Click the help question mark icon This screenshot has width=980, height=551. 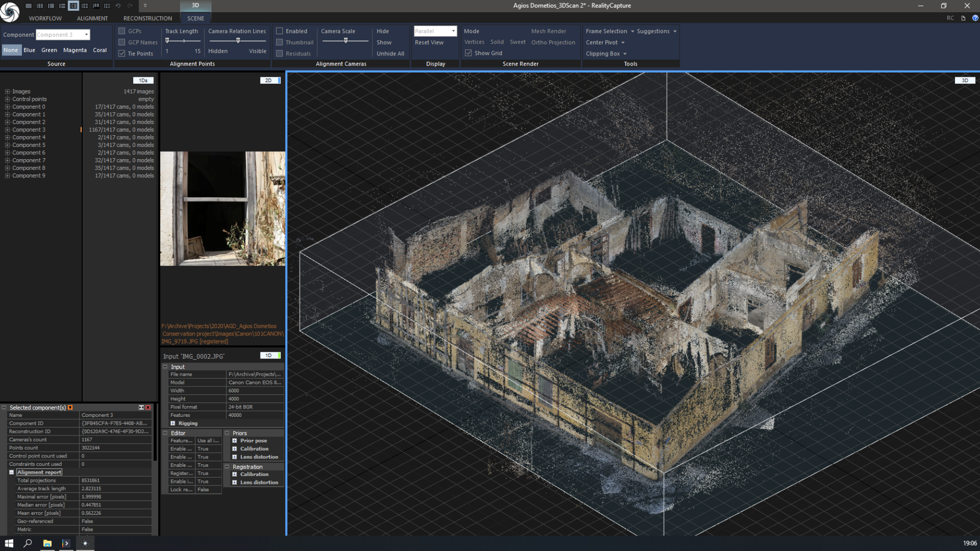975,18
